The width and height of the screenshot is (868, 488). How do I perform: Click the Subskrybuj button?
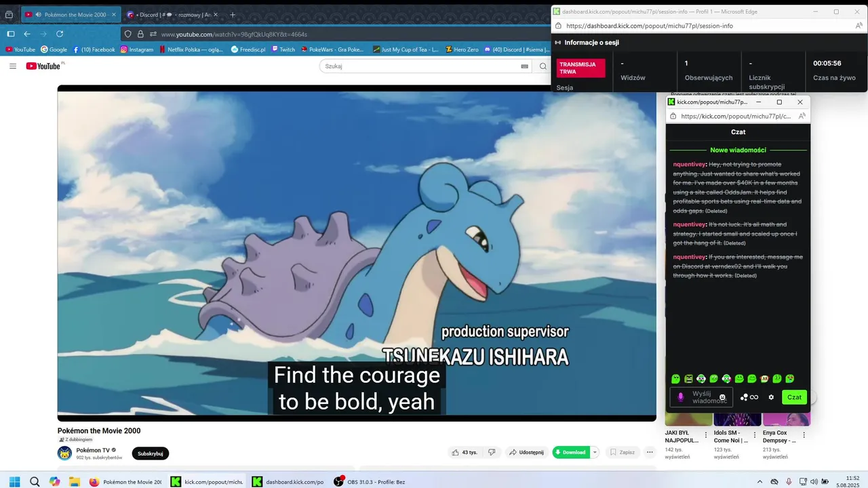(151, 453)
